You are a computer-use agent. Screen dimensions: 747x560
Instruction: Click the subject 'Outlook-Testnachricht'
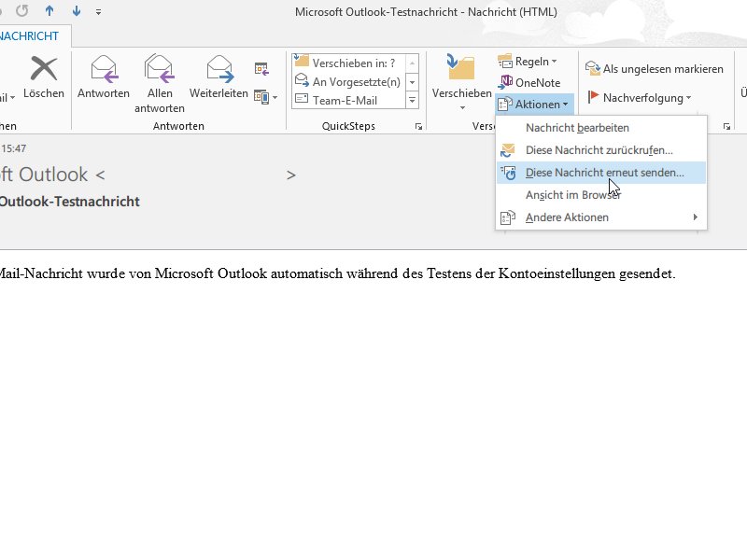click(69, 202)
